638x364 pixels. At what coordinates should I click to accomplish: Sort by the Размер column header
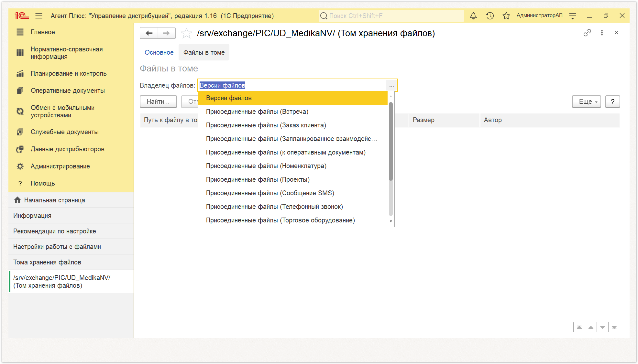pos(444,120)
